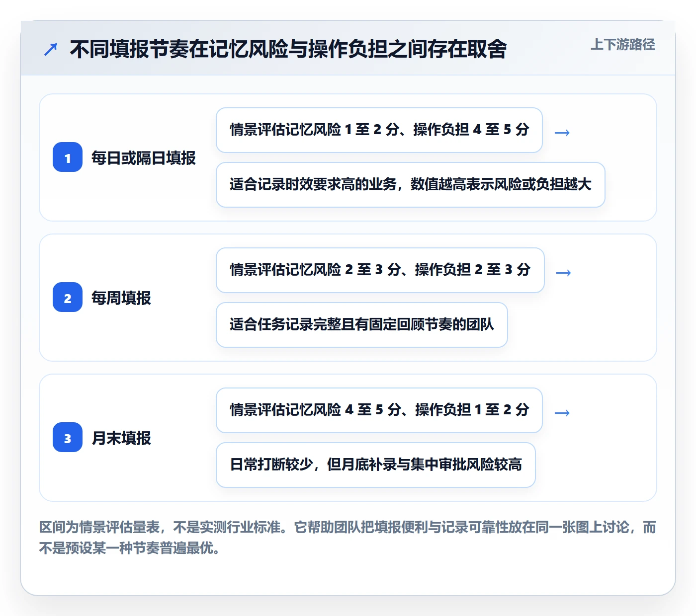The width and height of the screenshot is (696, 616).
Task: Click the title 不同填报节奏在记忆风险与操作负担之间存在取舍
Action: tap(288, 49)
